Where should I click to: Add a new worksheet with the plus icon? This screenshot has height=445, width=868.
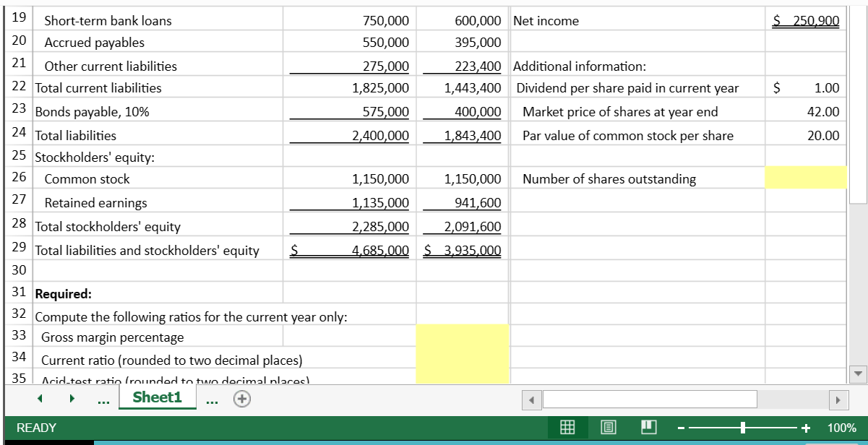[x=242, y=398]
